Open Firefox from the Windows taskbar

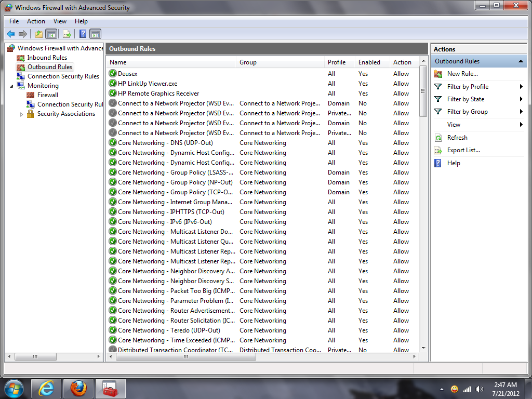pos(78,389)
